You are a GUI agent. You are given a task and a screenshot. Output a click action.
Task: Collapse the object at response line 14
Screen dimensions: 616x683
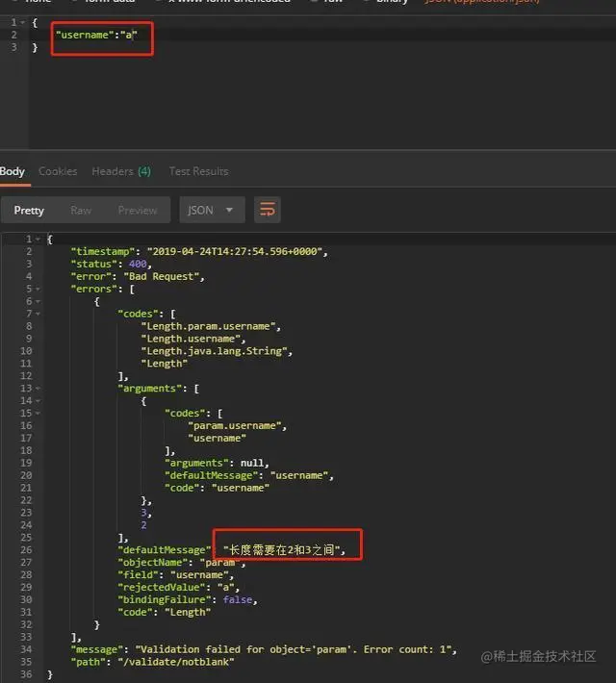[x=38, y=401]
